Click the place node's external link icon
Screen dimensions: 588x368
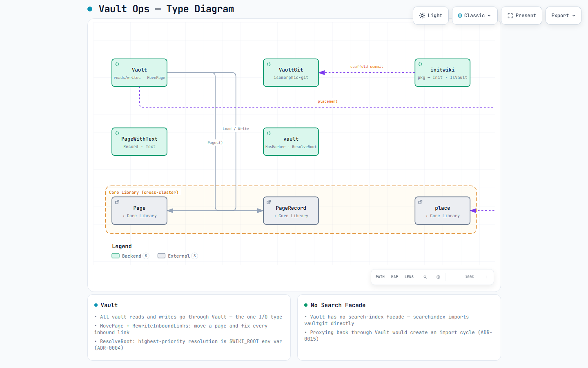(x=420, y=202)
